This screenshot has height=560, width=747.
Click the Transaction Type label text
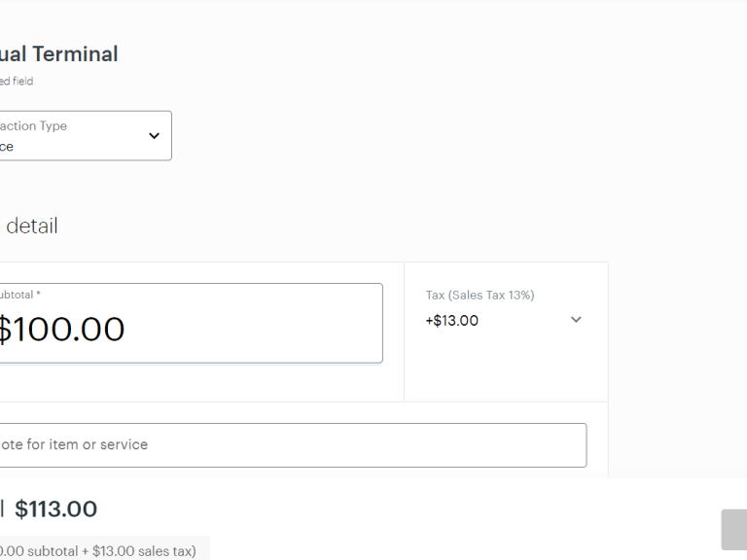pos(33,126)
